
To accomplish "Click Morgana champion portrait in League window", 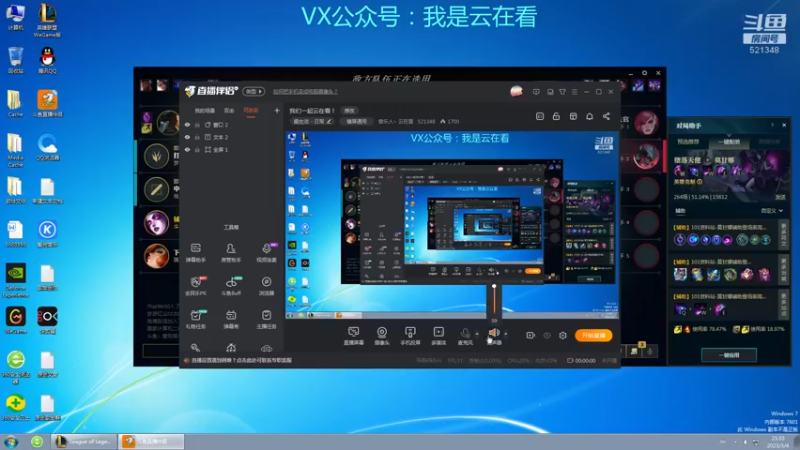I will pos(156,223).
